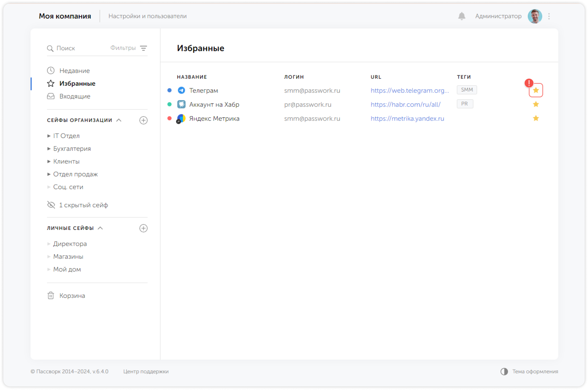Click the Telegram entry icon
Viewport: 588px width, 390px height.
181,90
